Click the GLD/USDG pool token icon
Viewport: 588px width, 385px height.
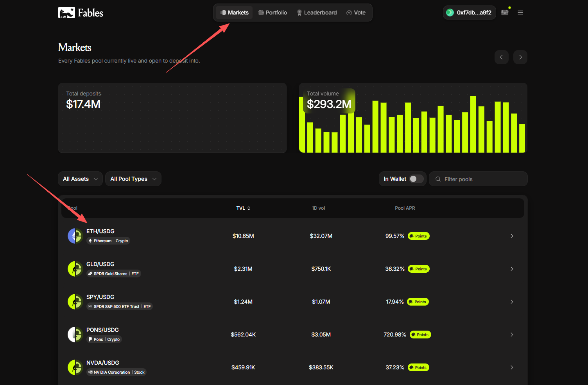pyautogui.click(x=75, y=269)
